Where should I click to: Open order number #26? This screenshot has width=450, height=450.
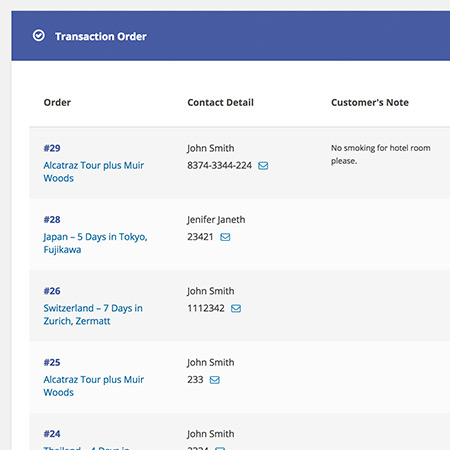52,291
